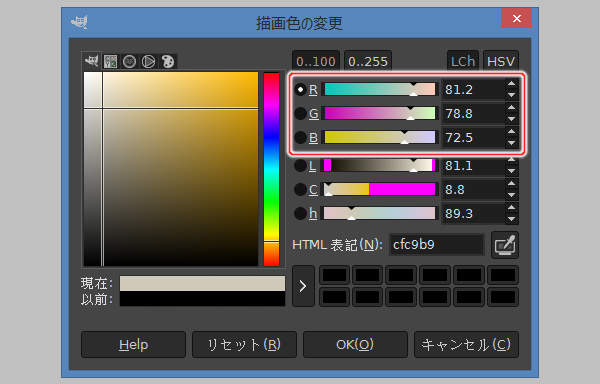Select last color history swatch, bottom row
The height and width of the screenshot is (384, 600).
[x=503, y=297]
